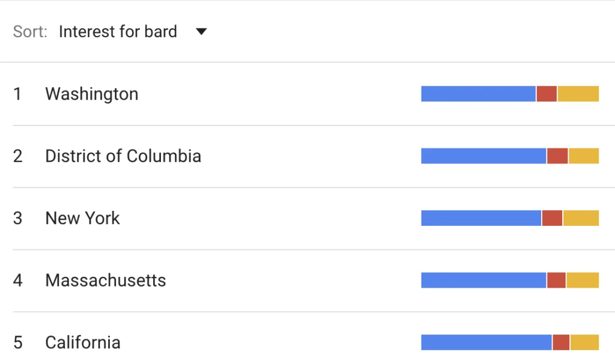Screen dimensions: 615x364
Task: Click the yellow bar segment for Massachusetts
Action: click(x=583, y=280)
